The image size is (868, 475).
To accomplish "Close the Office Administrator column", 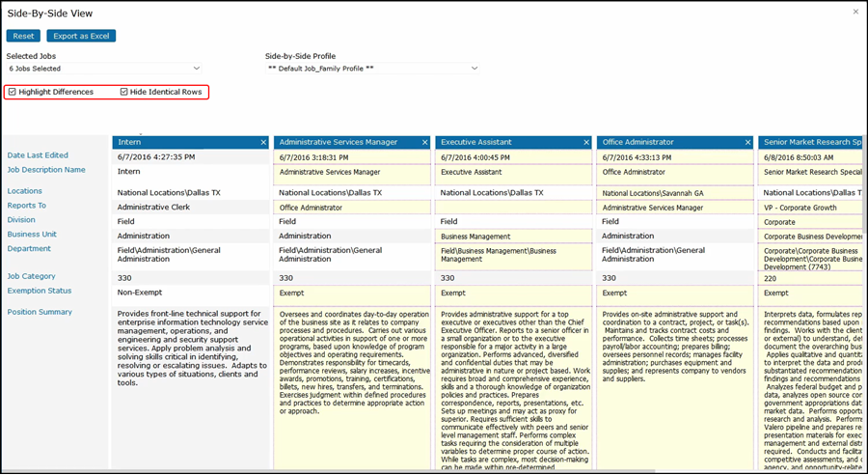I will 747,142.
